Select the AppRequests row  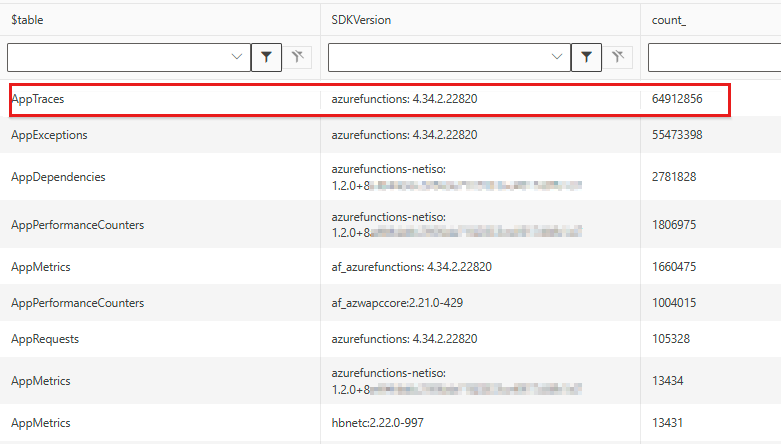(45, 339)
